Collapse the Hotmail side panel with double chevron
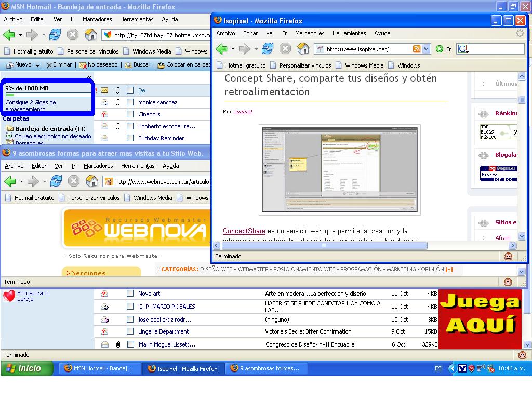This screenshot has width=532, height=399. (89, 77)
